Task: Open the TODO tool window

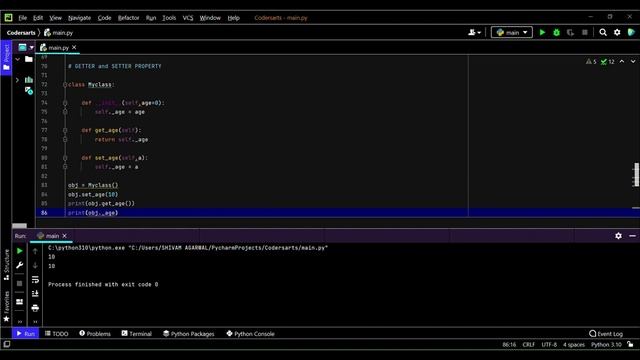Action: coord(56,333)
